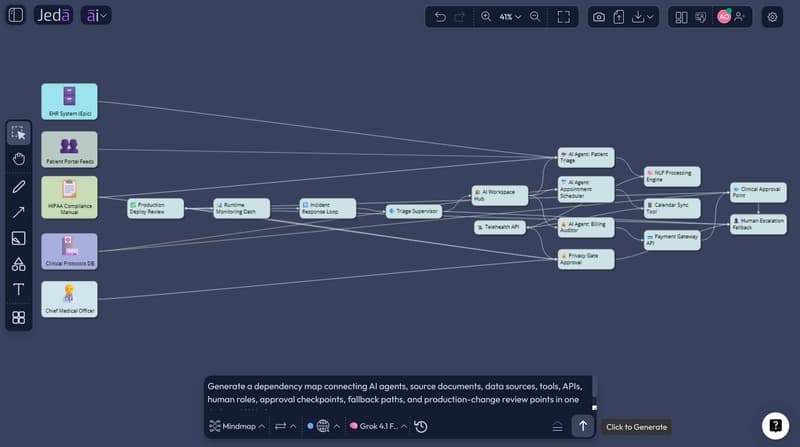Viewport: 800px width, 447px height.
Task: Open the Shapes tool
Action: click(x=19, y=264)
